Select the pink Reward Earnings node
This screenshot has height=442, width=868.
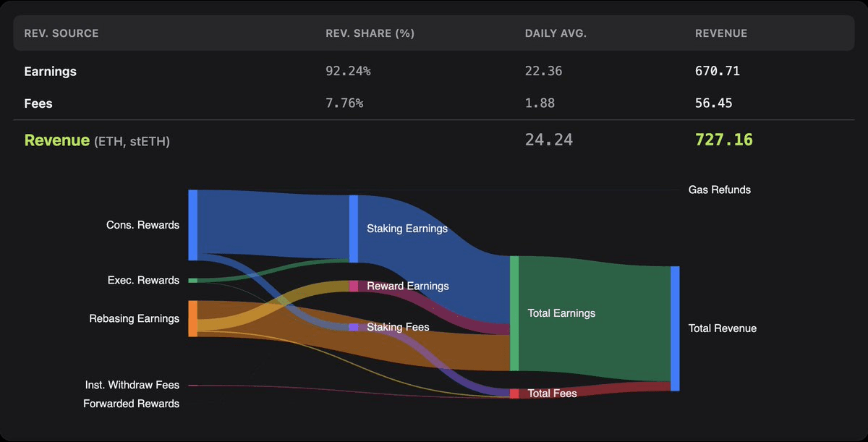354,286
